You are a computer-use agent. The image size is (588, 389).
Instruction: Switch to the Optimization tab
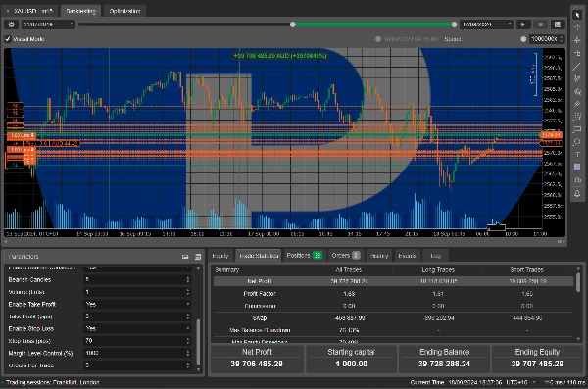click(124, 11)
